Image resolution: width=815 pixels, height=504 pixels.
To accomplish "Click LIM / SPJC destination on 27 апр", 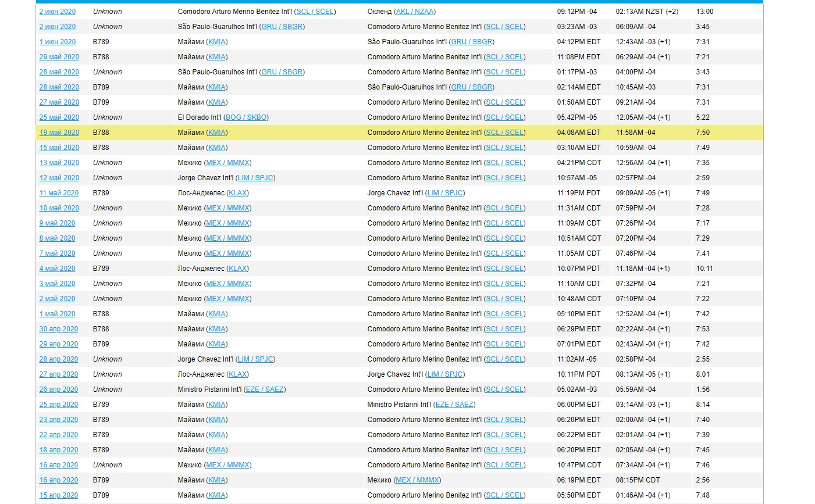I will [x=445, y=374].
